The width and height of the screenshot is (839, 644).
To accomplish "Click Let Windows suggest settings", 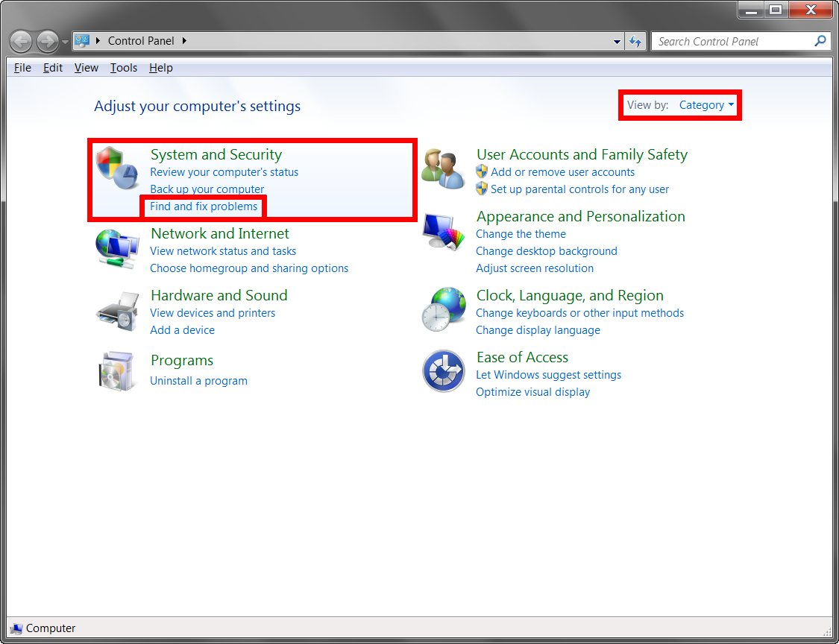I will click(x=548, y=375).
